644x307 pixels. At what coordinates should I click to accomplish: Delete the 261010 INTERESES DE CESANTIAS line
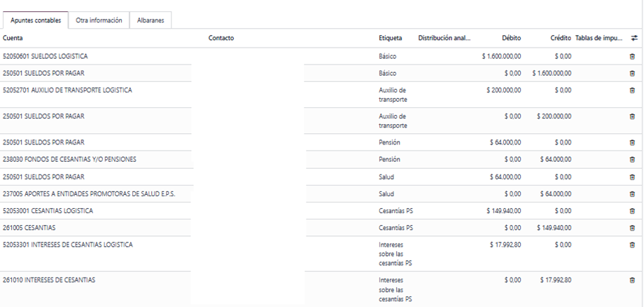coord(632,280)
